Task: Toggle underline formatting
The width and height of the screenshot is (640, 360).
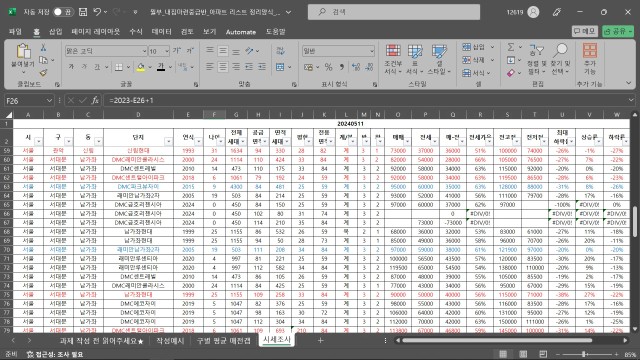Action: point(97,67)
